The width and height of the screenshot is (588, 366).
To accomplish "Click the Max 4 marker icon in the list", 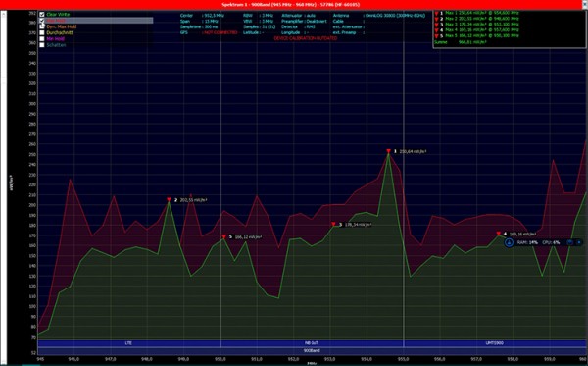I will [436, 30].
